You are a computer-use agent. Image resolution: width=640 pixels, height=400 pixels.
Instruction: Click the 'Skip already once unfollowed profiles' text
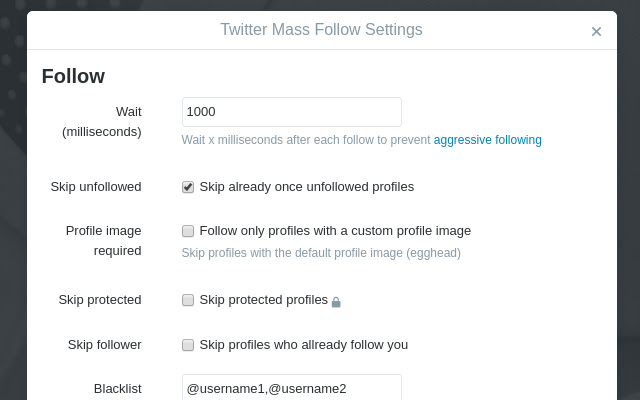(x=306, y=186)
